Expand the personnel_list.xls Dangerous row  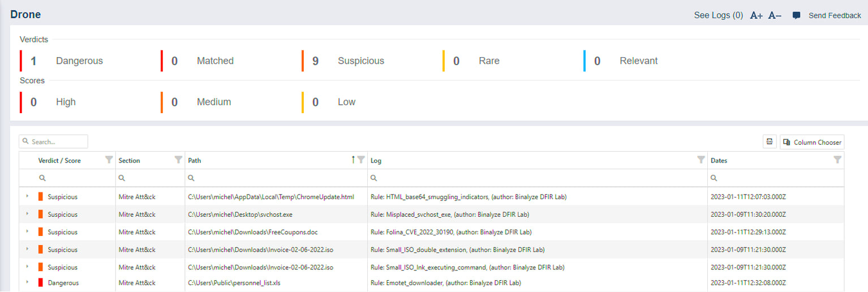tap(27, 282)
